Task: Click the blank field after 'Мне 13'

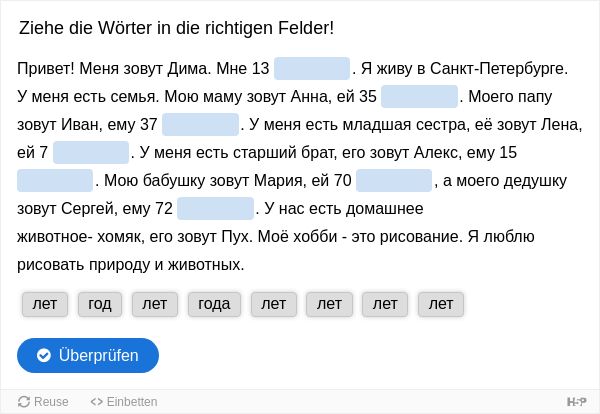Action: click(312, 68)
